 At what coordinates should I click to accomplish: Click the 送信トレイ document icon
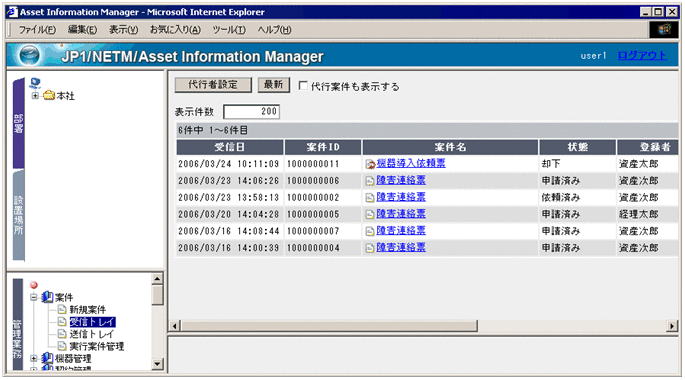click(62, 334)
